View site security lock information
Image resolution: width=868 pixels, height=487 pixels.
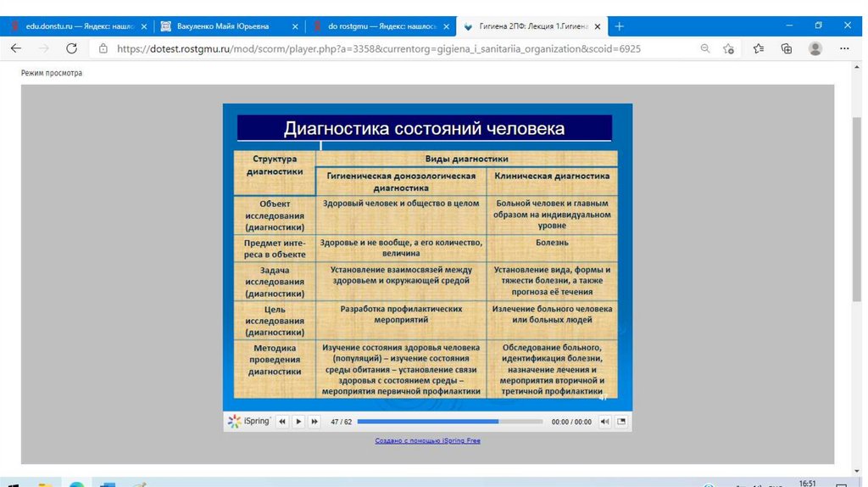(x=103, y=48)
